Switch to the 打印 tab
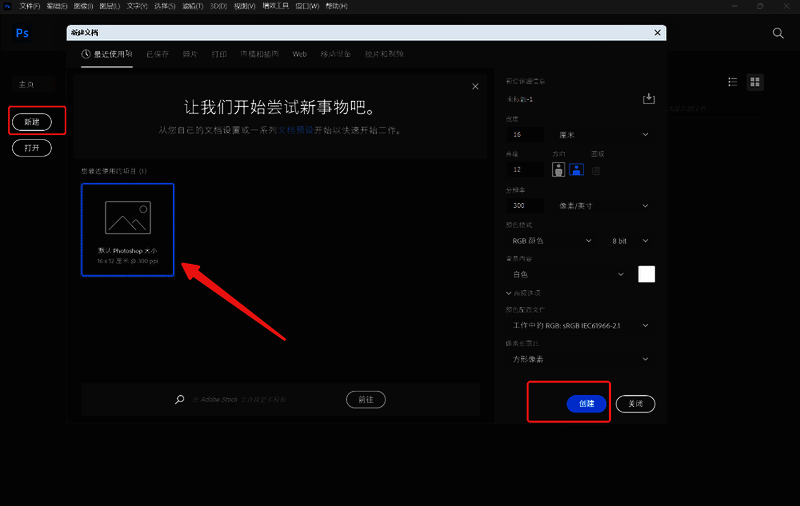 pyautogui.click(x=219, y=54)
